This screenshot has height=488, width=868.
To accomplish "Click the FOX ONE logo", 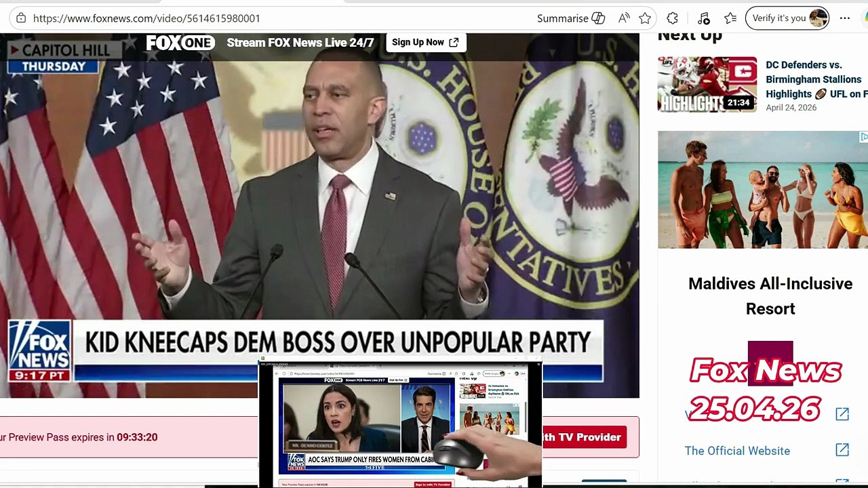I will coord(180,43).
